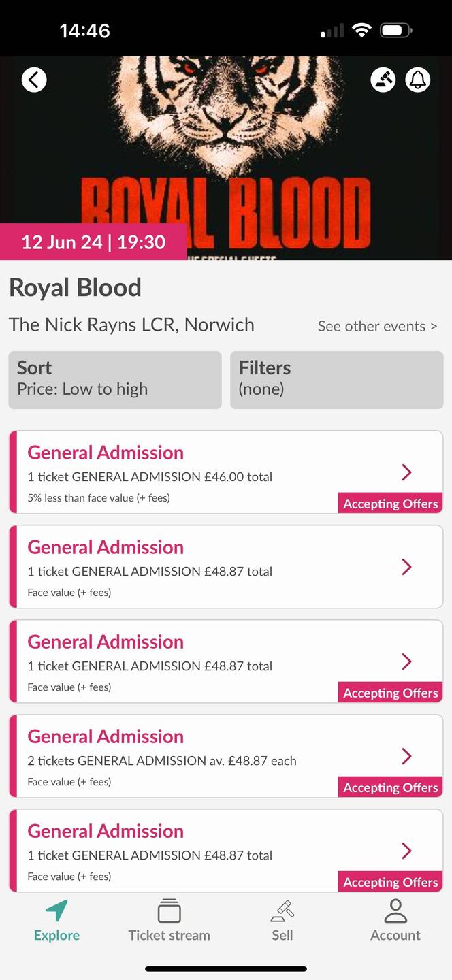The width and height of the screenshot is (452, 980).
Task: Open the Ticket stream tab
Action: (x=169, y=921)
